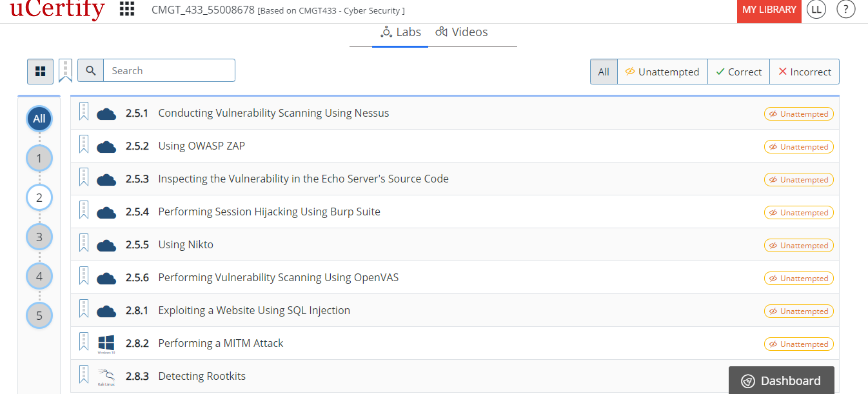The image size is (868, 394).
Task: Click cloud icon for lab 2.5.2
Action: pyautogui.click(x=106, y=147)
